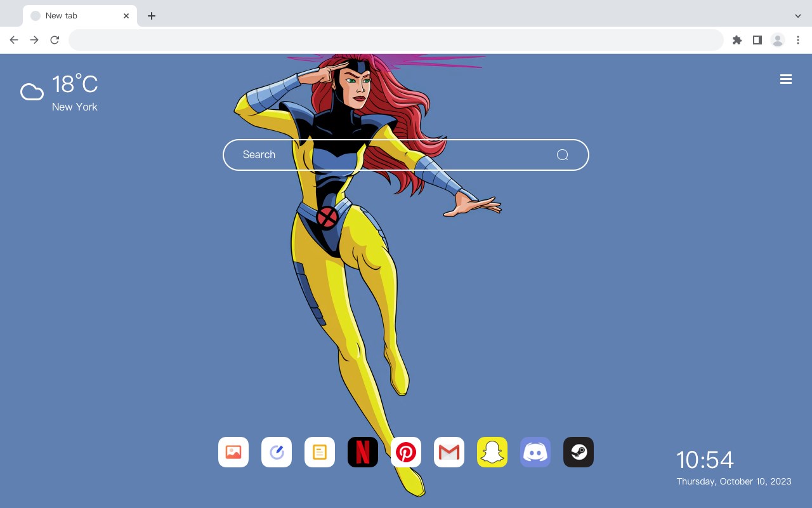Viewport: 812px width, 508px height.
Task: Close the New tab tab
Action: 126,16
